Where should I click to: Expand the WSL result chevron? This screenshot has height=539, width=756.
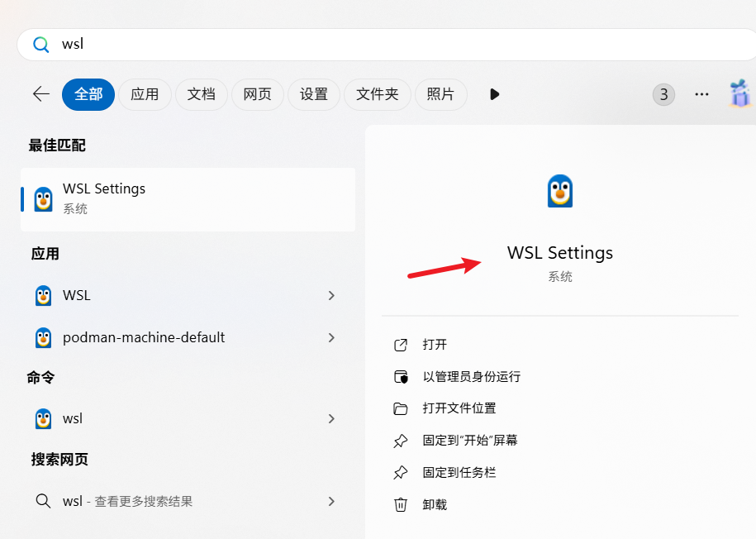click(x=331, y=295)
